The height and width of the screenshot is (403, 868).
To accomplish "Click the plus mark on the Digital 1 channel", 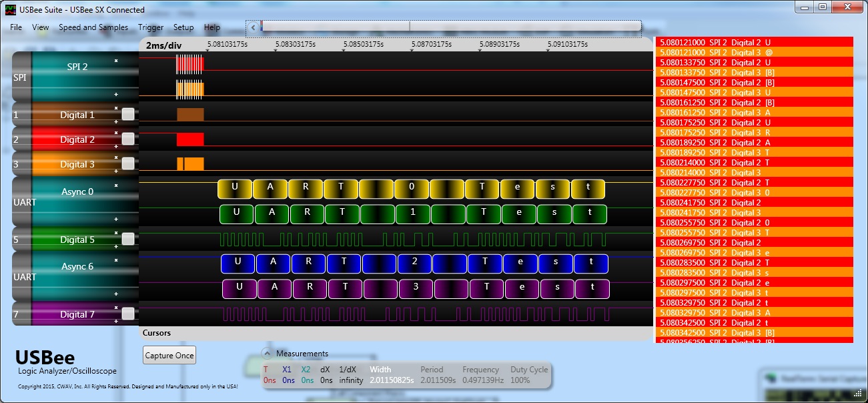I will [x=115, y=121].
